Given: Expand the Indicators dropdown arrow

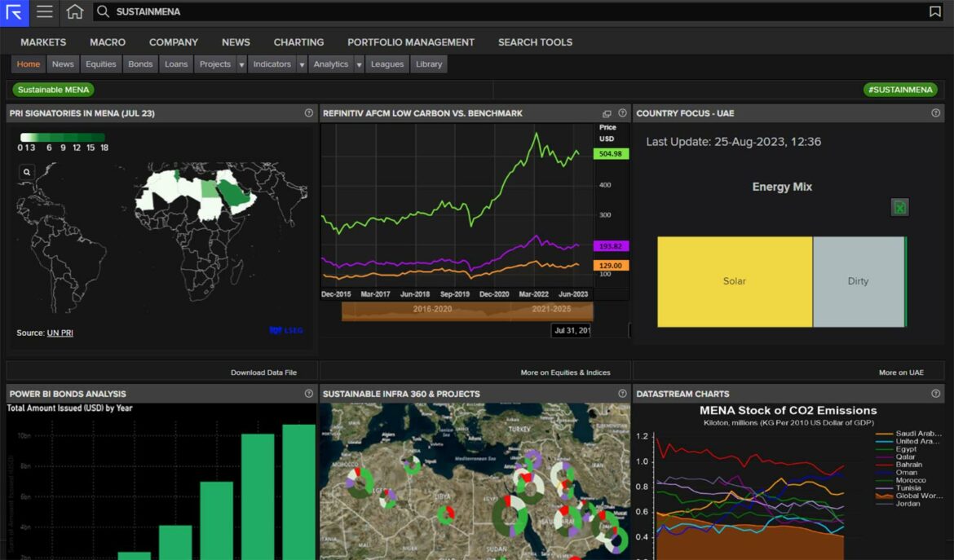Looking at the screenshot, I should coord(302,64).
